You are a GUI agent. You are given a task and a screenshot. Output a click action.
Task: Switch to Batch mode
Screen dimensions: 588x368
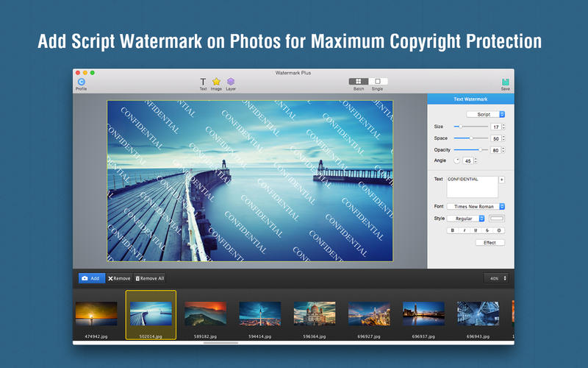pos(359,82)
